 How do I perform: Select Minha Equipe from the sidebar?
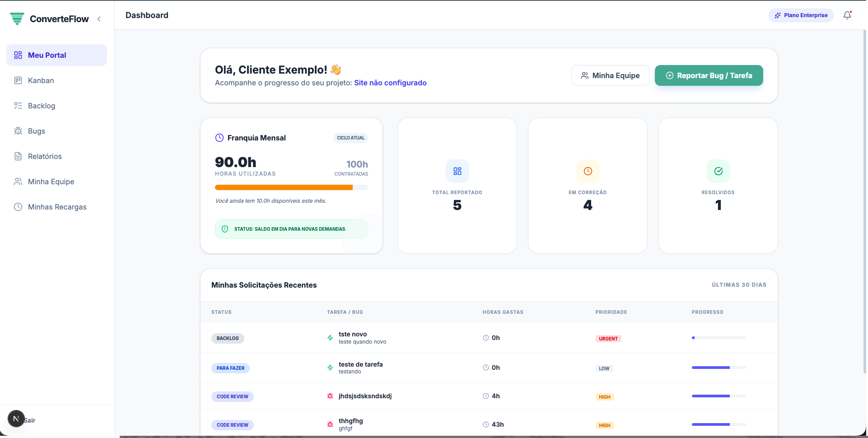tap(51, 182)
